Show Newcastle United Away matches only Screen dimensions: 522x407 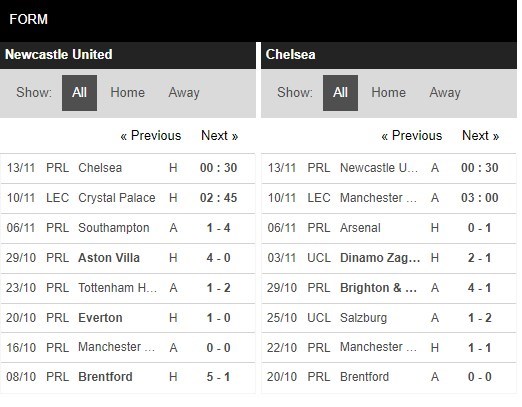click(184, 93)
